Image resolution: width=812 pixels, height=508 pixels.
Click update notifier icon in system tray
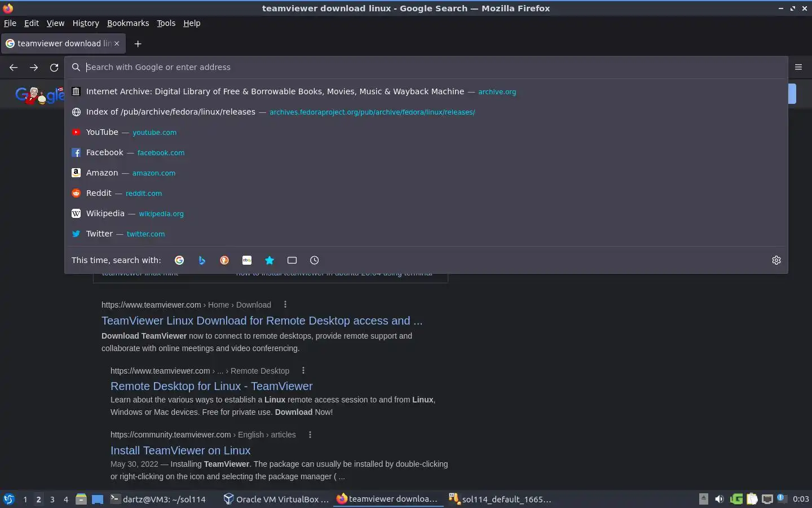[x=782, y=498]
